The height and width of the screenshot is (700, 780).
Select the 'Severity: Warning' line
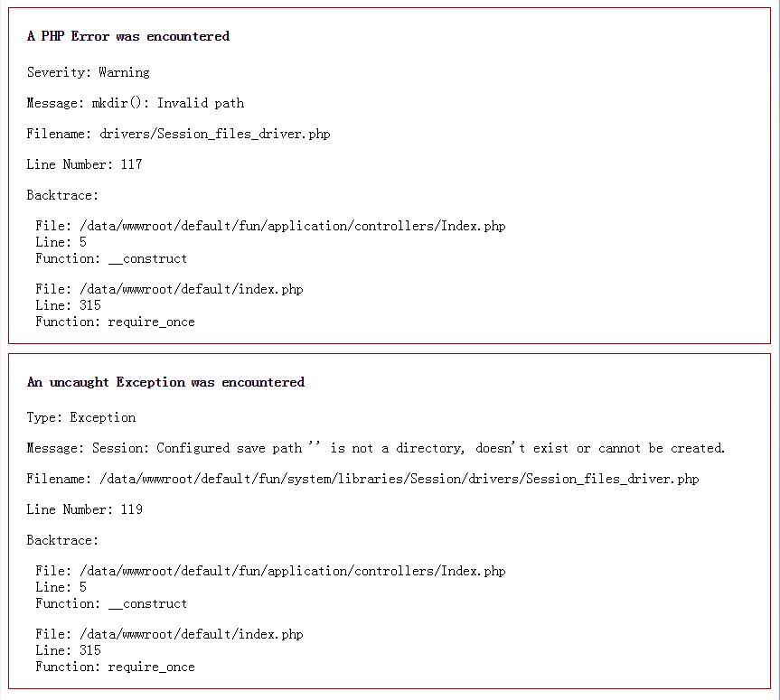coord(88,72)
